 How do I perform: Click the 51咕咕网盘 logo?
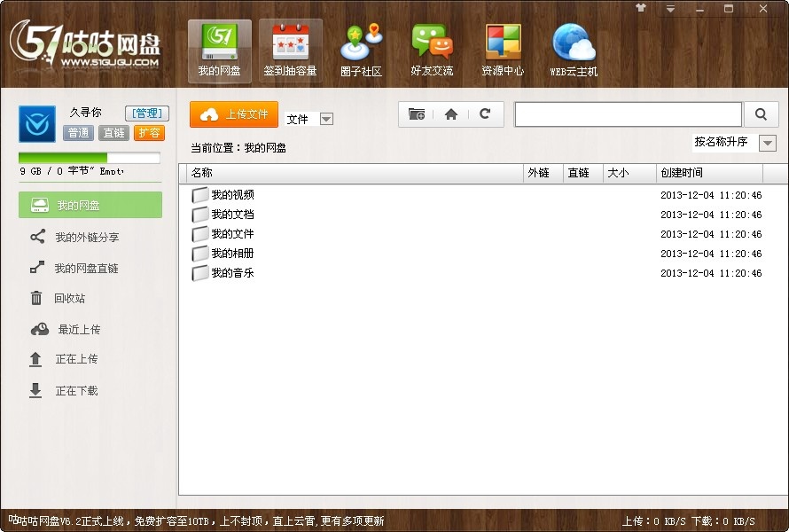point(85,44)
